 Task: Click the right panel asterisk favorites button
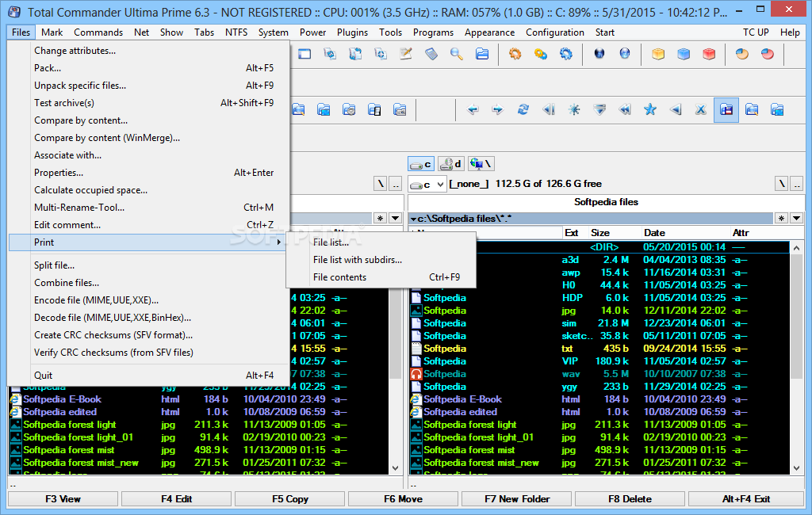click(x=781, y=219)
